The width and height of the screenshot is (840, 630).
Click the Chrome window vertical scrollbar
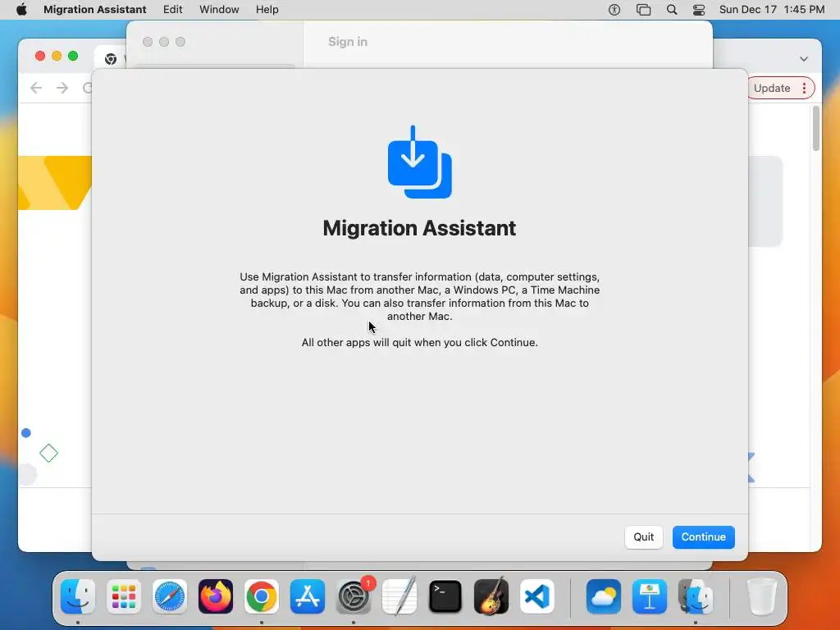(x=816, y=129)
